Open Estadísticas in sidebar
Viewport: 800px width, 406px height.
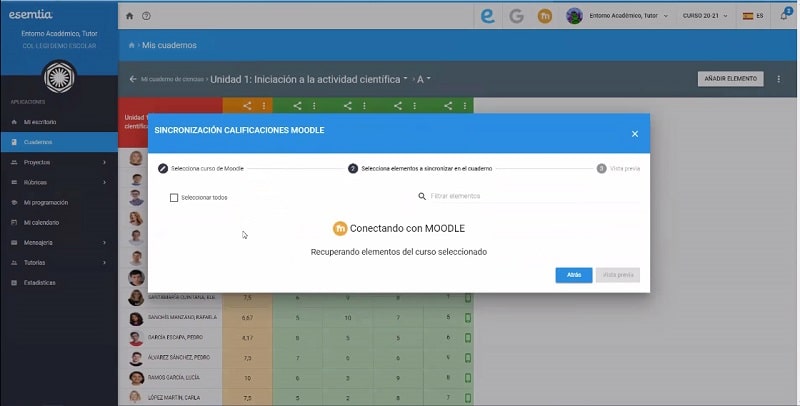click(59, 283)
